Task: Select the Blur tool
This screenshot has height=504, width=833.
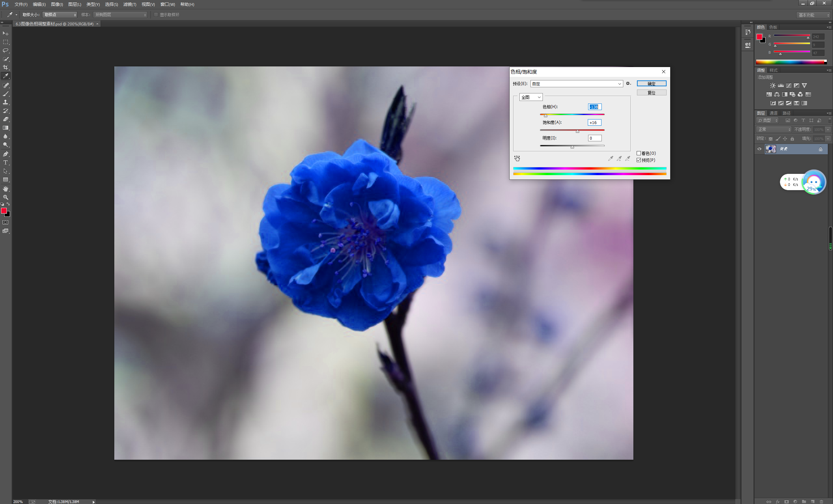Action: (6, 136)
